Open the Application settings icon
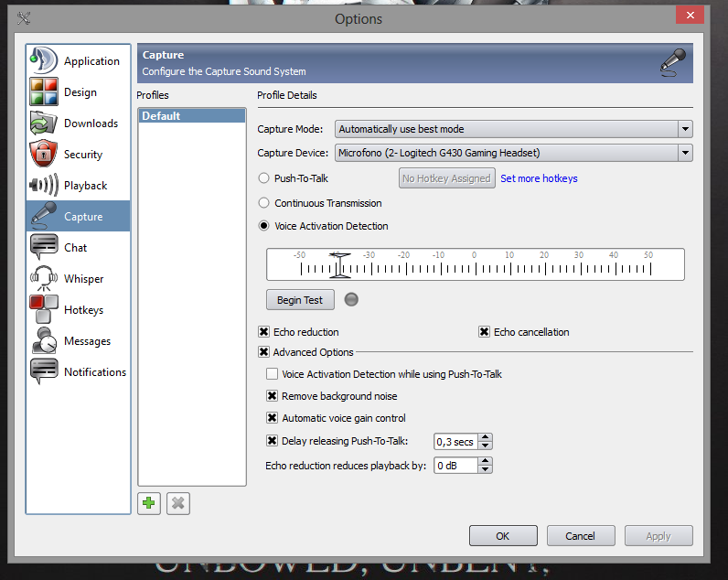This screenshot has width=728, height=580. [45, 60]
